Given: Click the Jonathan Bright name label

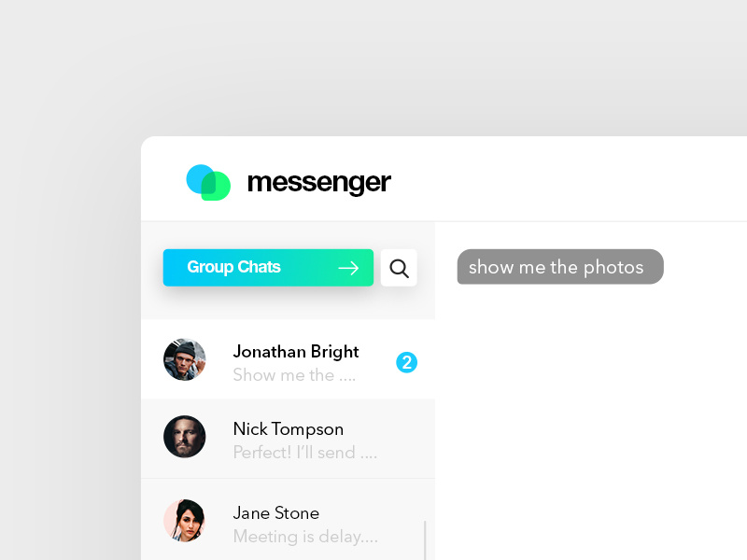Looking at the screenshot, I should (x=296, y=352).
